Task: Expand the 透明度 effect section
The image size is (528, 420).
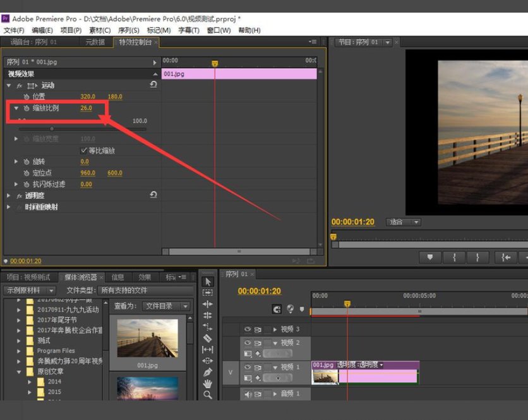Action: coord(9,196)
